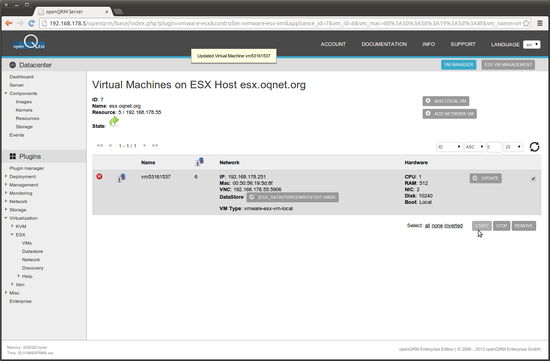Open the ACCOUNT menu
Image resolution: width=550 pixels, height=361 pixels.
pyautogui.click(x=333, y=44)
